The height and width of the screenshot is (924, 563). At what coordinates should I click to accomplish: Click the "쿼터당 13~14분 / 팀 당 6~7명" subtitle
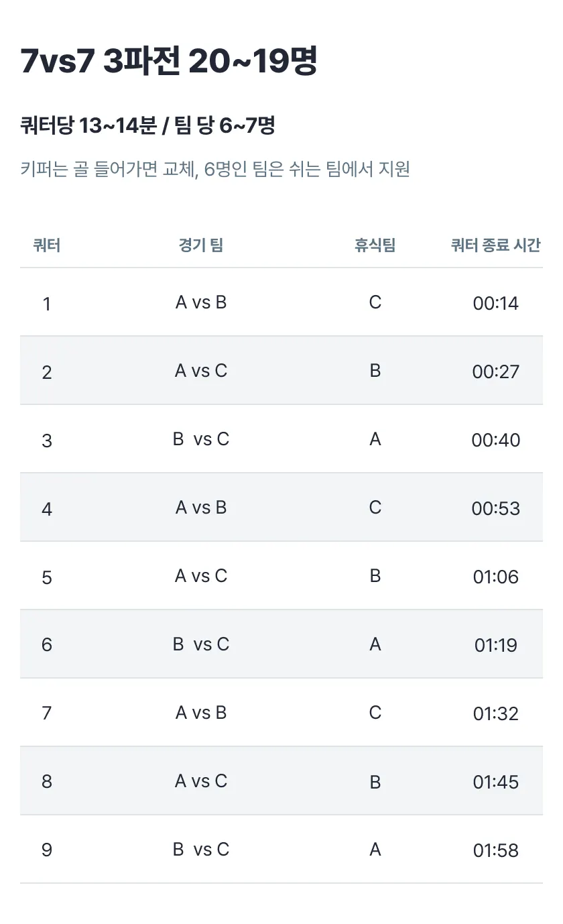tap(147, 125)
